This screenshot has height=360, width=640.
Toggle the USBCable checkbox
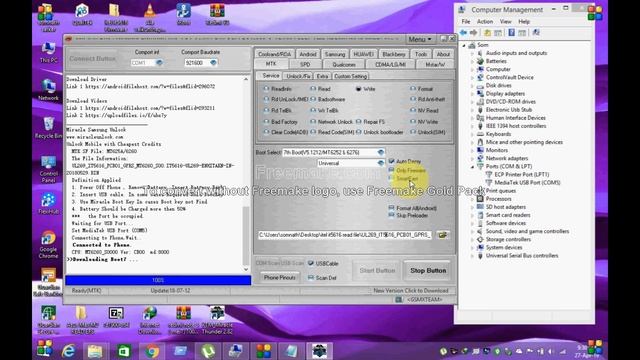(x=311, y=263)
